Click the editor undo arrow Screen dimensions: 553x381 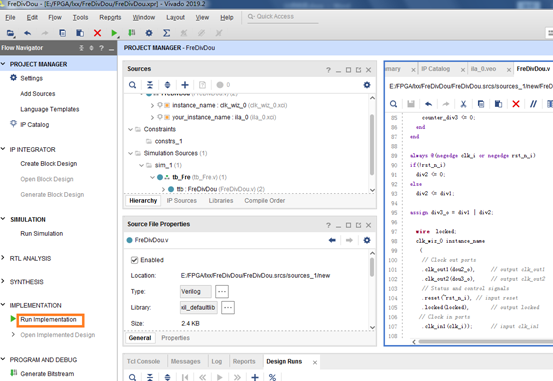429,104
